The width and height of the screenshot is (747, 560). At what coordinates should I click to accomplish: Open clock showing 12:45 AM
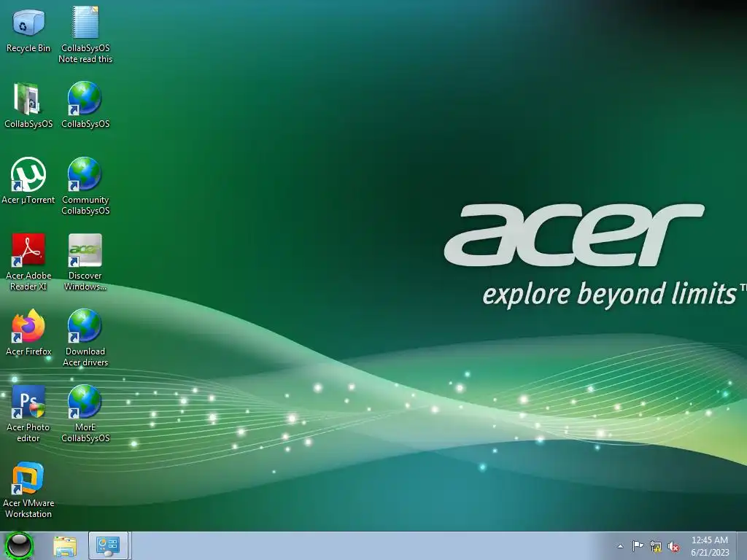coord(709,546)
